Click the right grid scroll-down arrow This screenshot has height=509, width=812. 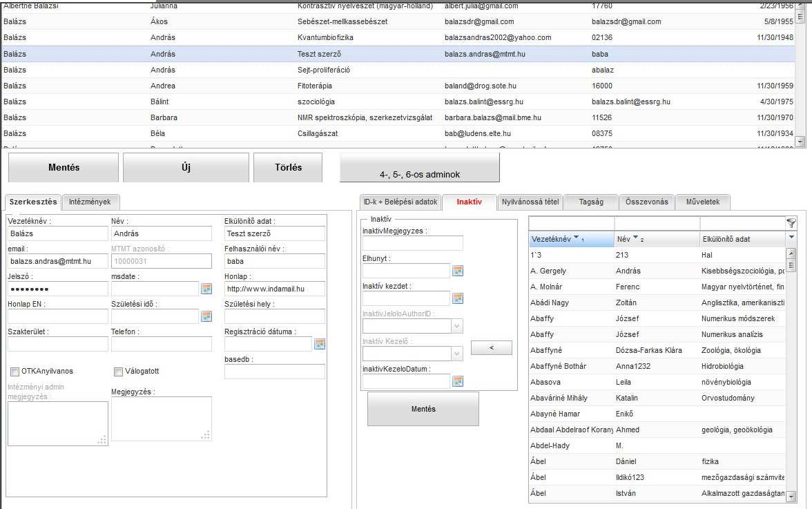(791, 497)
